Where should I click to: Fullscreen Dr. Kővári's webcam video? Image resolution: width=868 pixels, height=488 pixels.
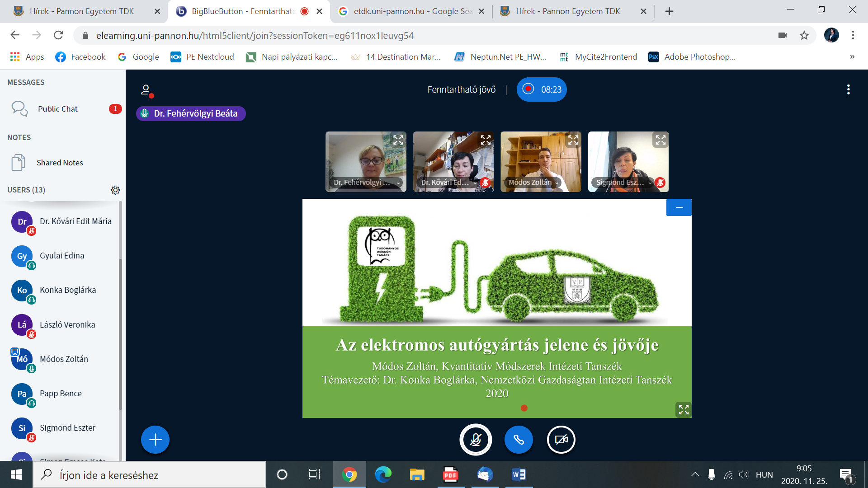click(x=486, y=140)
